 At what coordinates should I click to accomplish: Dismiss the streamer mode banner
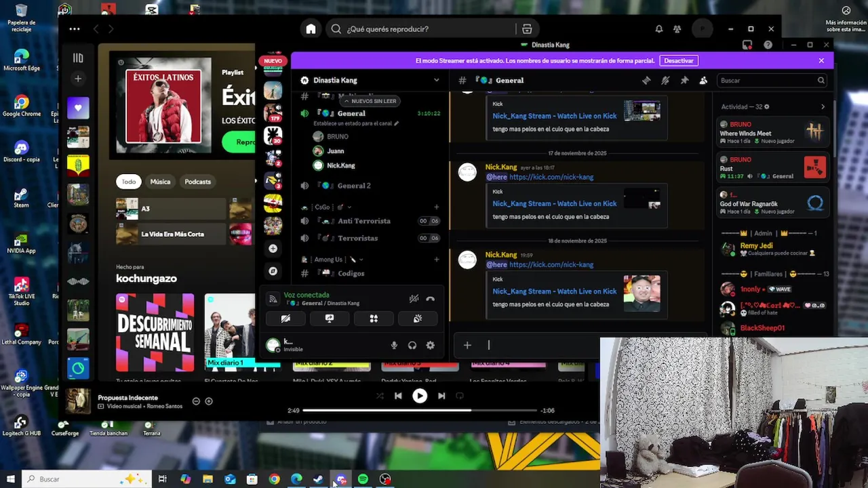click(x=821, y=60)
